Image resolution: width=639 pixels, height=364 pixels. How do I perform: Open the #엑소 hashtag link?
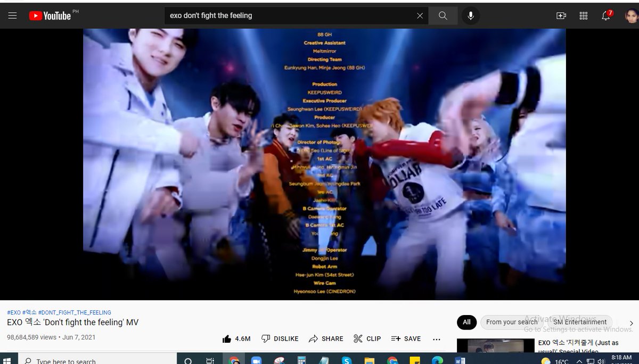pyautogui.click(x=29, y=312)
